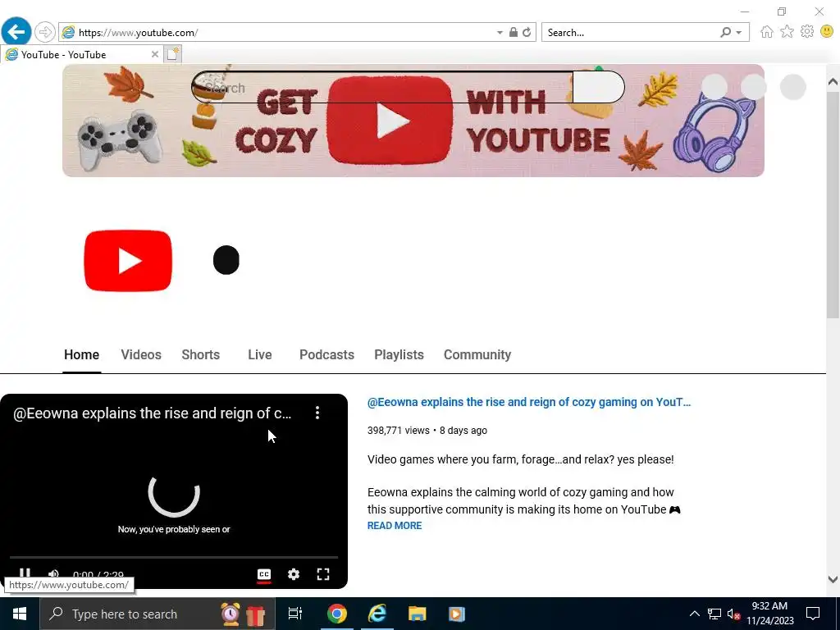The image size is (840, 630).
Task: Click the magnifier in browser search box
Action: click(x=725, y=32)
